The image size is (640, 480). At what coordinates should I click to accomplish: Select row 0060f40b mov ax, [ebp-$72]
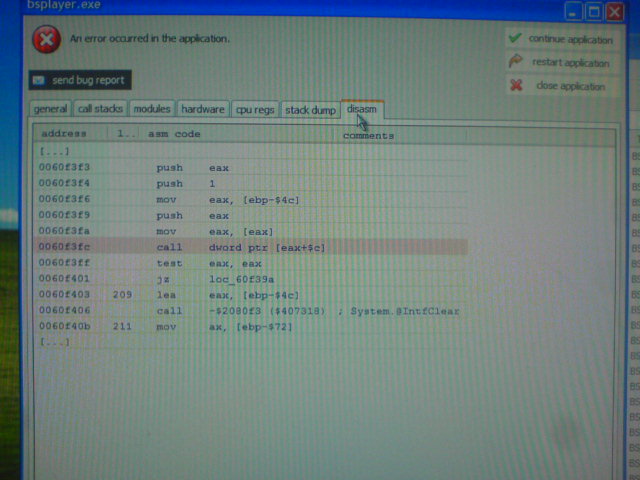(x=251, y=327)
